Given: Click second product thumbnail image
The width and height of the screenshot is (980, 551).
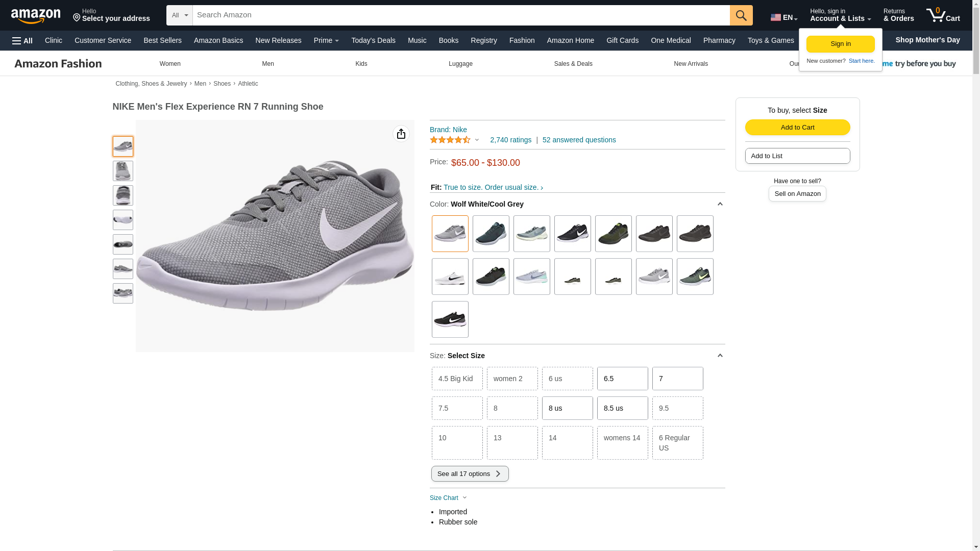Looking at the screenshot, I should pyautogui.click(x=123, y=171).
